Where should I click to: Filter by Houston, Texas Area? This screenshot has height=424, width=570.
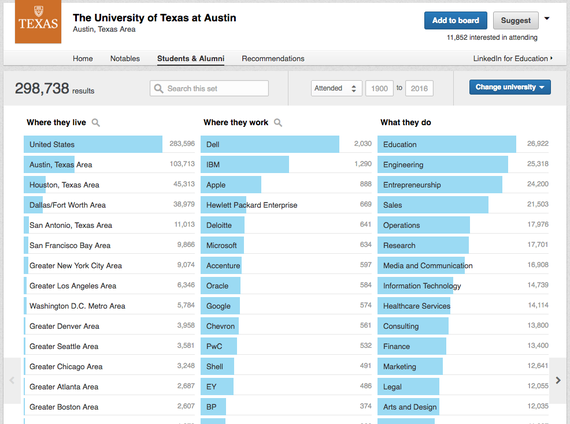pyautogui.click(x=109, y=185)
